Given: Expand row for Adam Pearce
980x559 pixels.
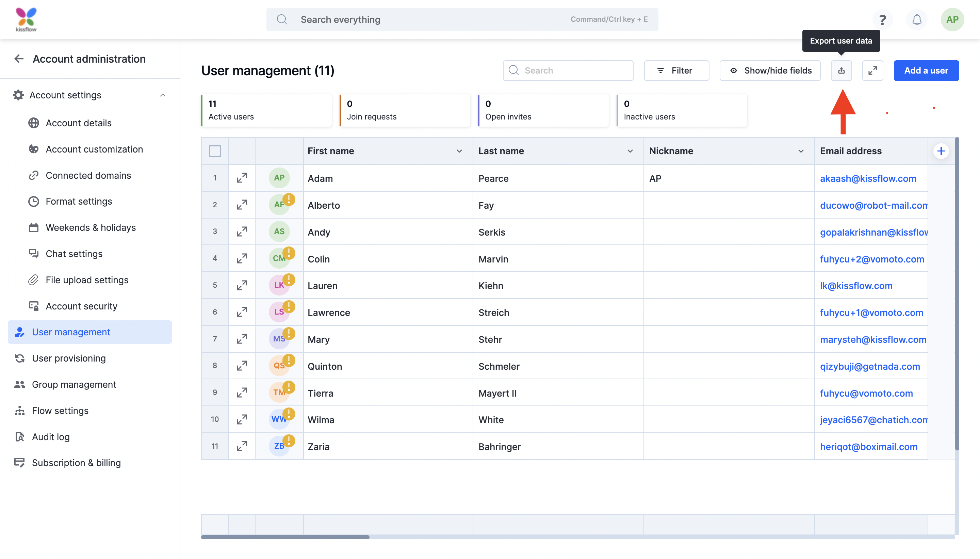Looking at the screenshot, I should pos(242,178).
